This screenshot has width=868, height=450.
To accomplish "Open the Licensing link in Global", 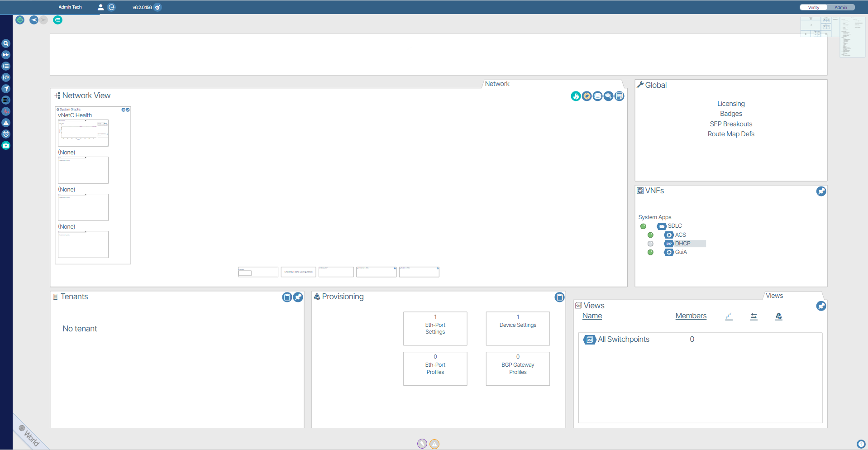I will (x=731, y=104).
